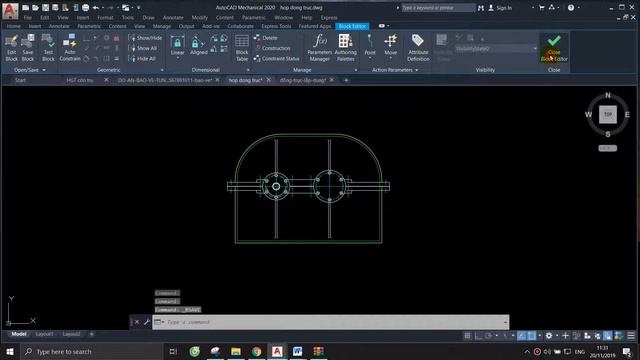Open AutoCAD from the Windows taskbar
The height and width of the screenshot is (360, 640).
(x=277, y=351)
